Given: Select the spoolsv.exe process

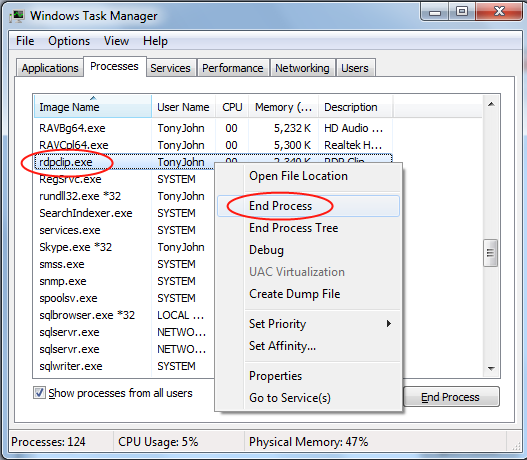Looking at the screenshot, I should (68, 298).
